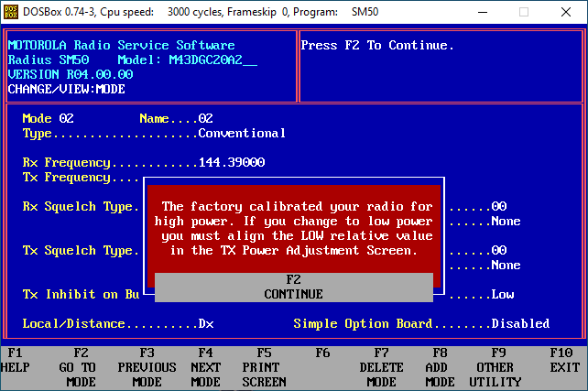This screenshot has width=588, height=391.
Task: Click the DOSBox icon in title bar
Action: (x=10, y=12)
